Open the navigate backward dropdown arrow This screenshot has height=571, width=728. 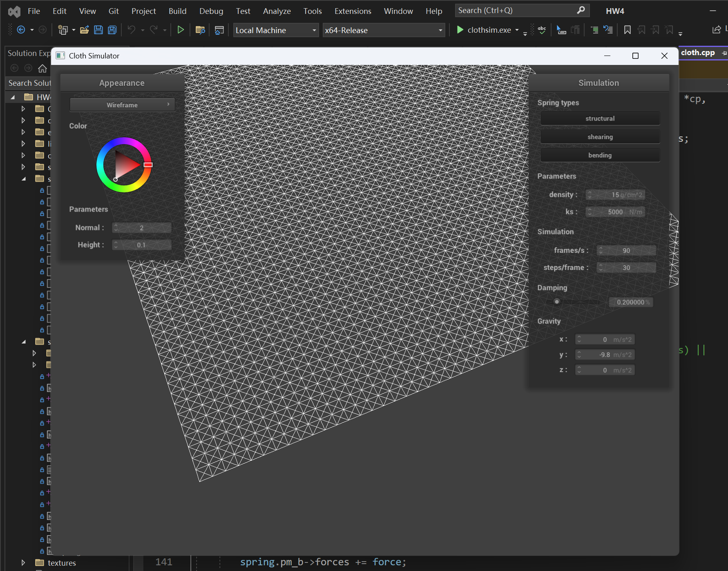tap(32, 30)
